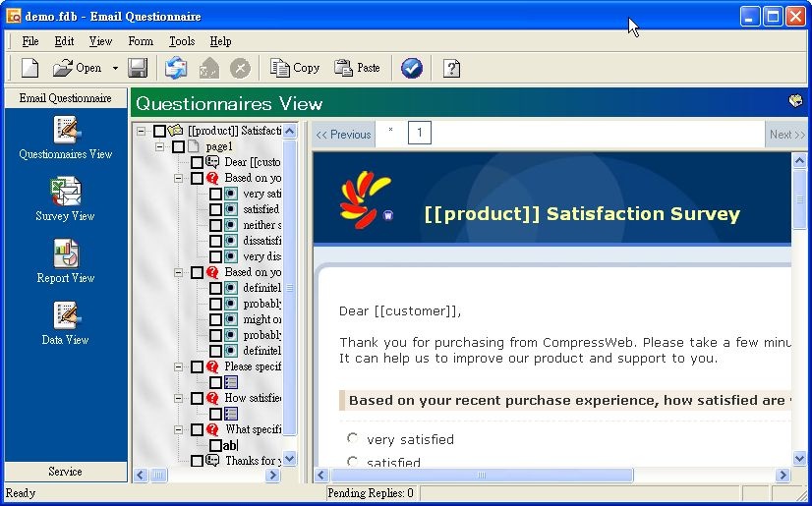The height and width of the screenshot is (506, 812).
Task: Open the Help menu
Action: point(220,41)
